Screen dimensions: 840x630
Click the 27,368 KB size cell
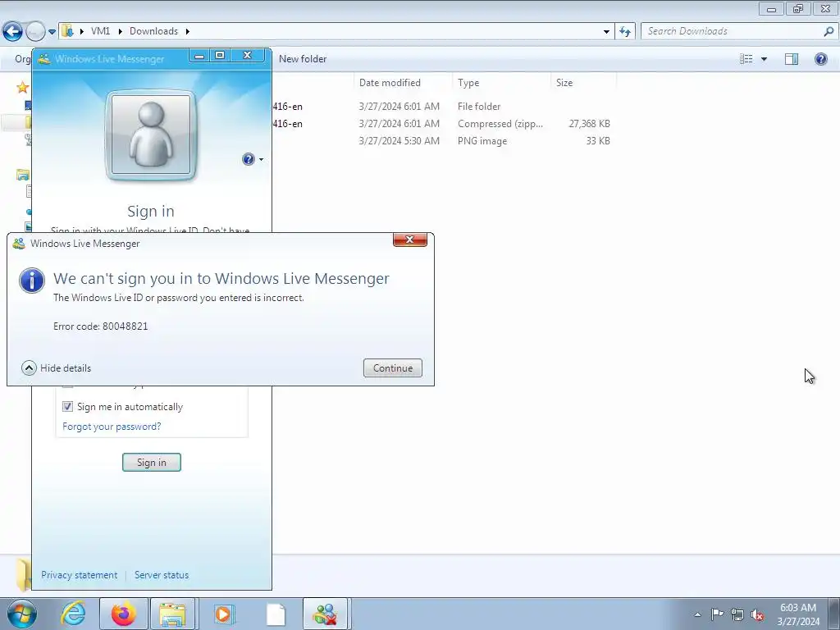pyautogui.click(x=589, y=124)
